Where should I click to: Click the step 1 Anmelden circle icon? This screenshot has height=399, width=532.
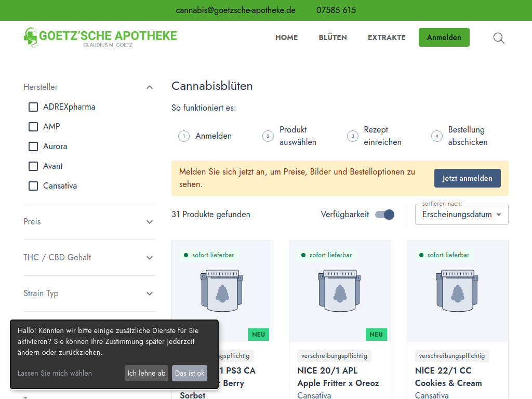[x=183, y=136]
